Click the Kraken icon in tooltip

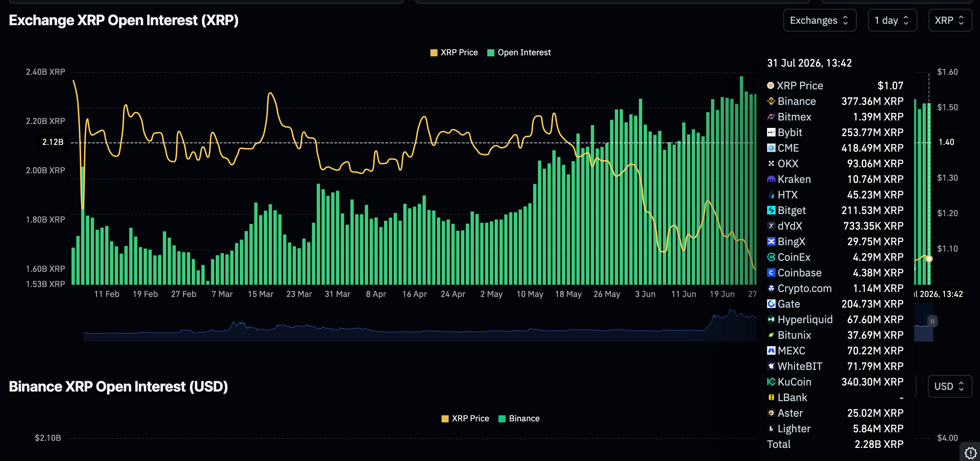point(771,179)
